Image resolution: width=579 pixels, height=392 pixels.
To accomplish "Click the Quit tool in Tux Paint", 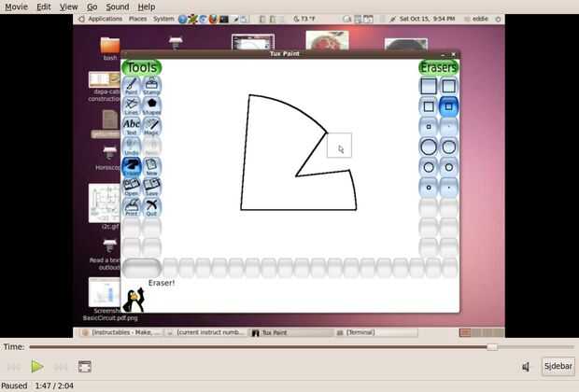I will 151,207.
